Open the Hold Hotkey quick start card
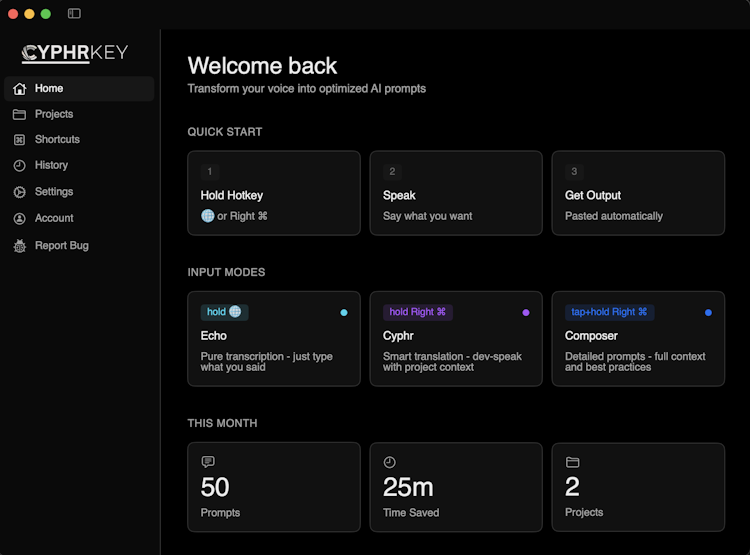 [x=274, y=193]
